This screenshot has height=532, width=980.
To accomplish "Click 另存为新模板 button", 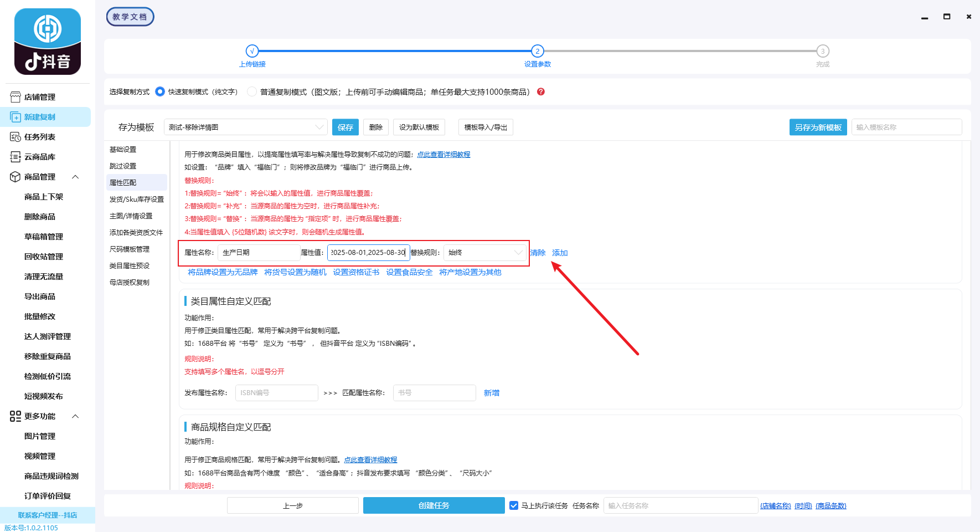I will tap(818, 127).
